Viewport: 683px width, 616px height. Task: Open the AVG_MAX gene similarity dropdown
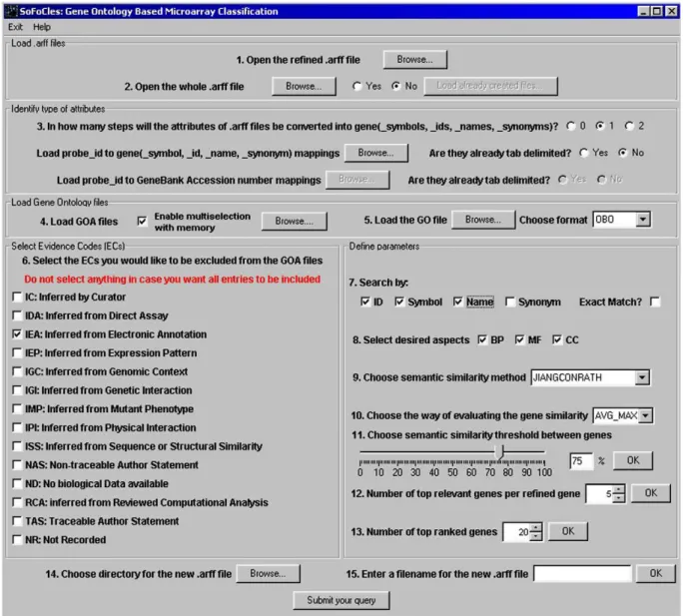(x=646, y=415)
